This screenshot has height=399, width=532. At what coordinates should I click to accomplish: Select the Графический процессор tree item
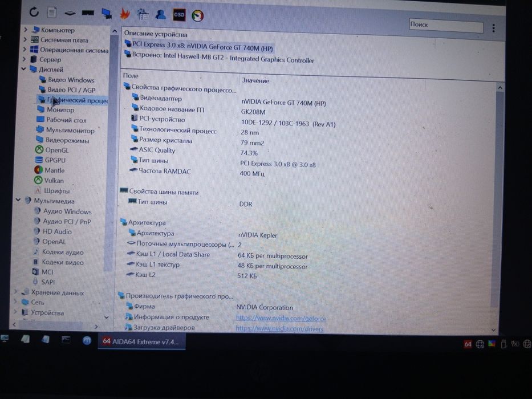(73, 100)
